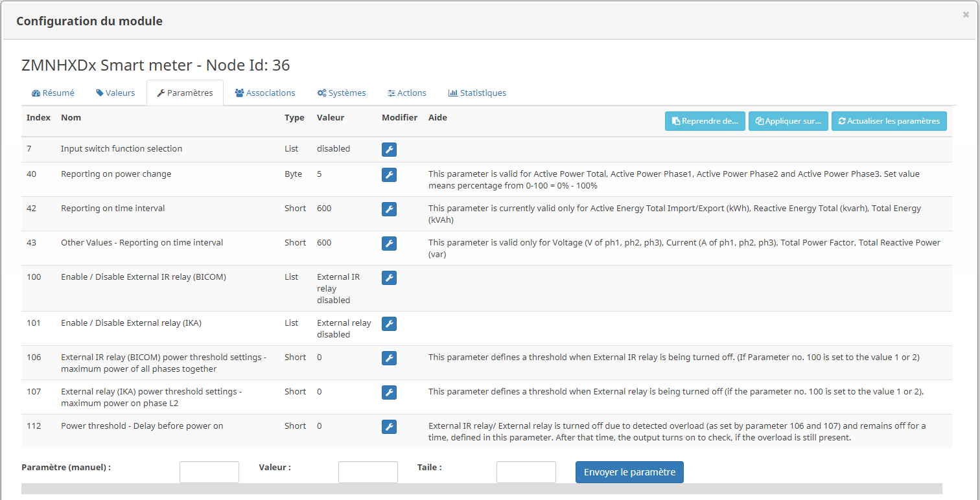
Task: Click Envoyer le paramètre button
Action: tap(629, 472)
